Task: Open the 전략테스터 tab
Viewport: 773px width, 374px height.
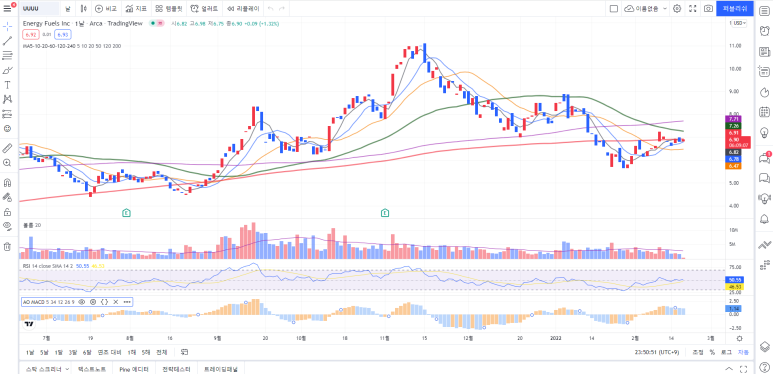Action: click(176, 369)
